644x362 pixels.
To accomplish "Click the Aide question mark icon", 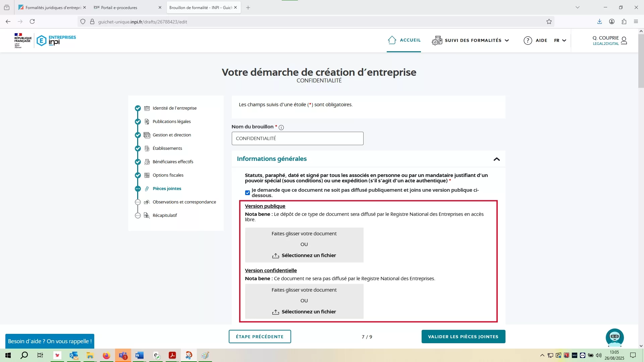I will pyautogui.click(x=528, y=41).
